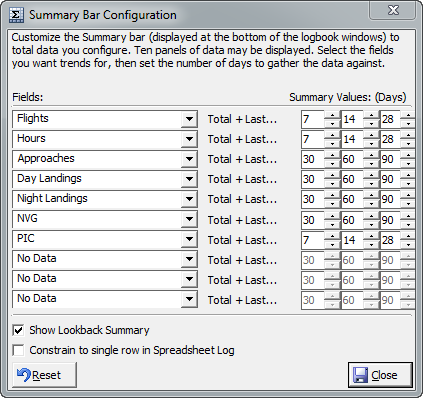423x398 pixels.
Task: Click Total + Last label in Flights row
Action: pyautogui.click(x=242, y=119)
